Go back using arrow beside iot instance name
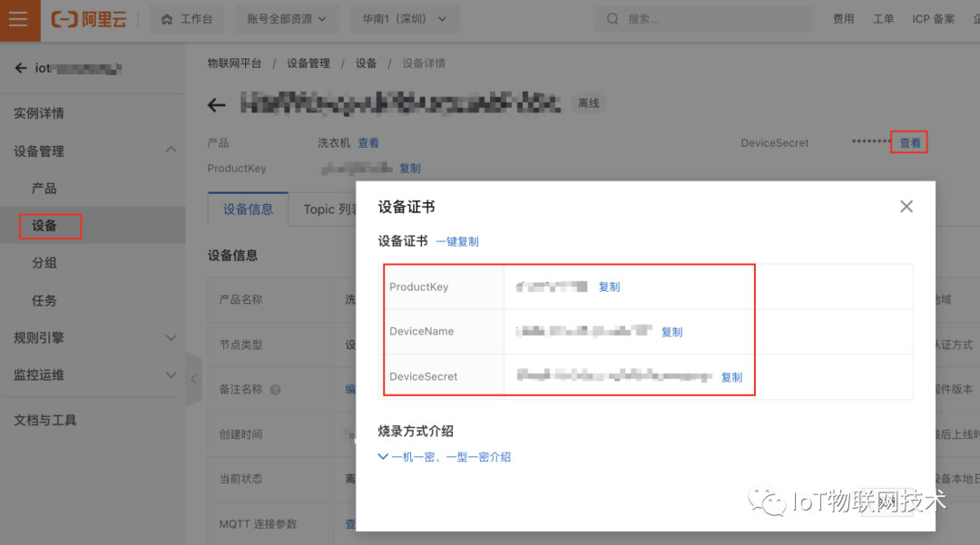This screenshot has width=980, height=545. 21,68
